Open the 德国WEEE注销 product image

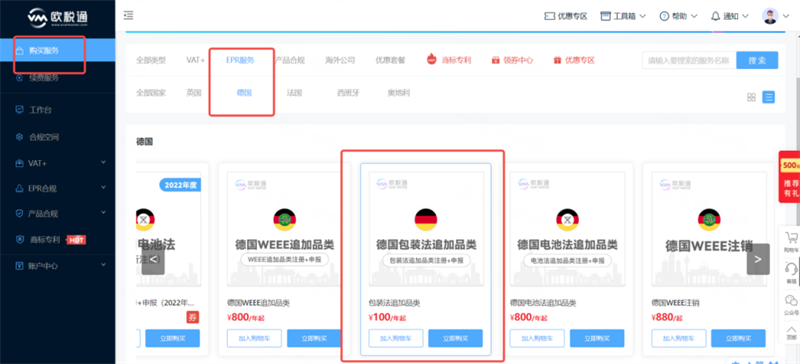709,228
